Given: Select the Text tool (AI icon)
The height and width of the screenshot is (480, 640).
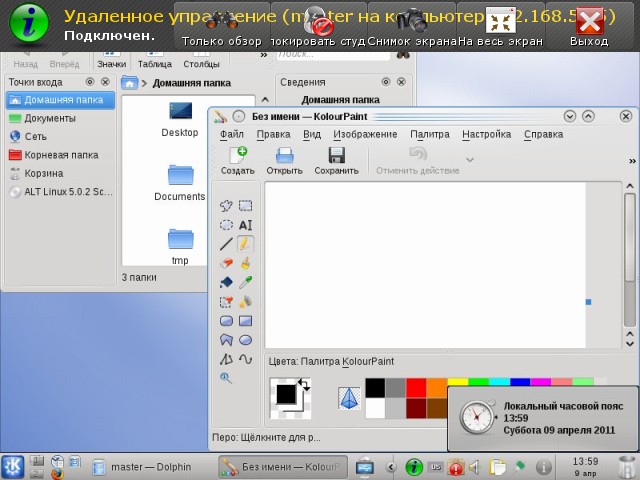Looking at the screenshot, I should 245,225.
